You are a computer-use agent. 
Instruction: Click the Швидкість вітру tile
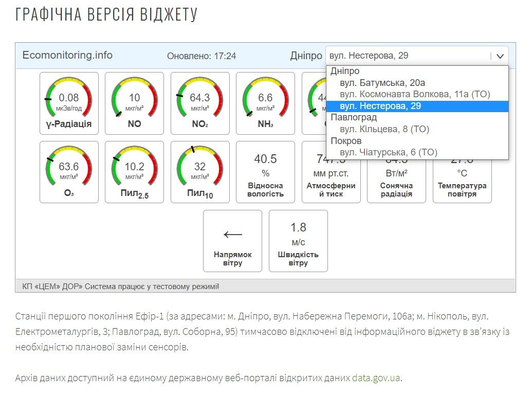(x=298, y=241)
